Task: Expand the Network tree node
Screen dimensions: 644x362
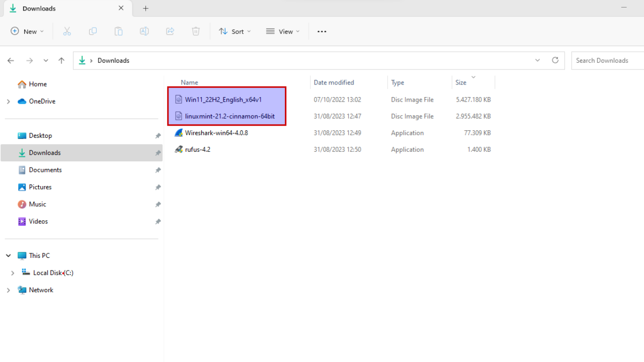Action: click(x=8, y=290)
